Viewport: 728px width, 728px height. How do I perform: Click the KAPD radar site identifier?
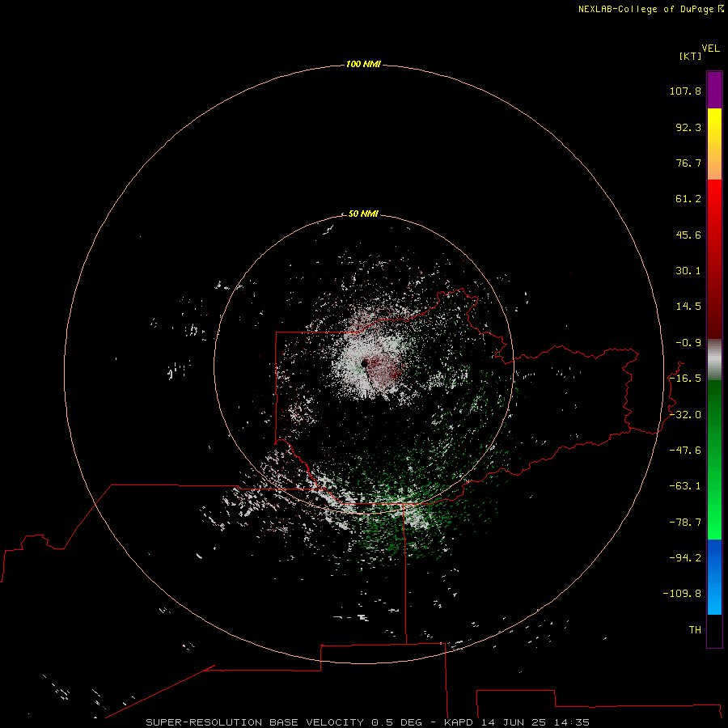tap(459, 722)
